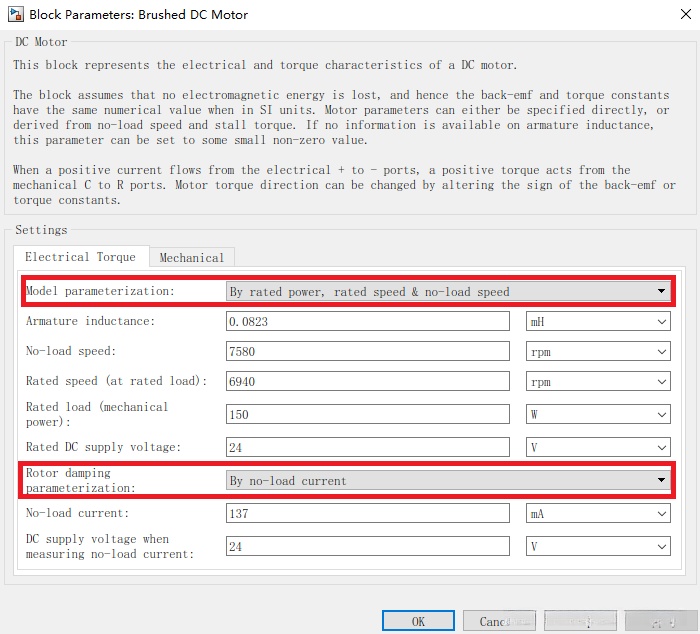Click the Cancel button
The width and height of the screenshot is (700, 634).
[499, 621]
